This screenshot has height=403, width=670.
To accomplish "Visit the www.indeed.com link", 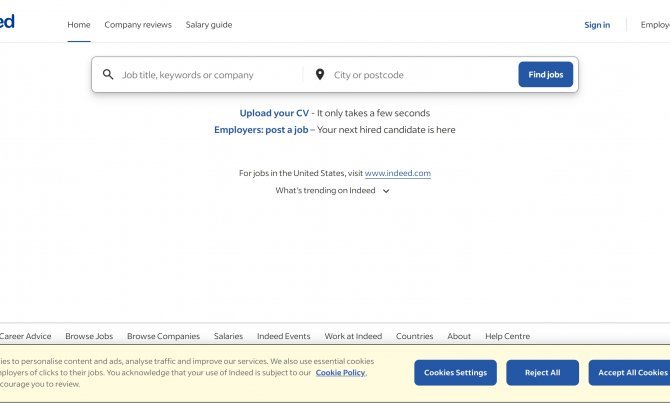I will coord(397,173).
